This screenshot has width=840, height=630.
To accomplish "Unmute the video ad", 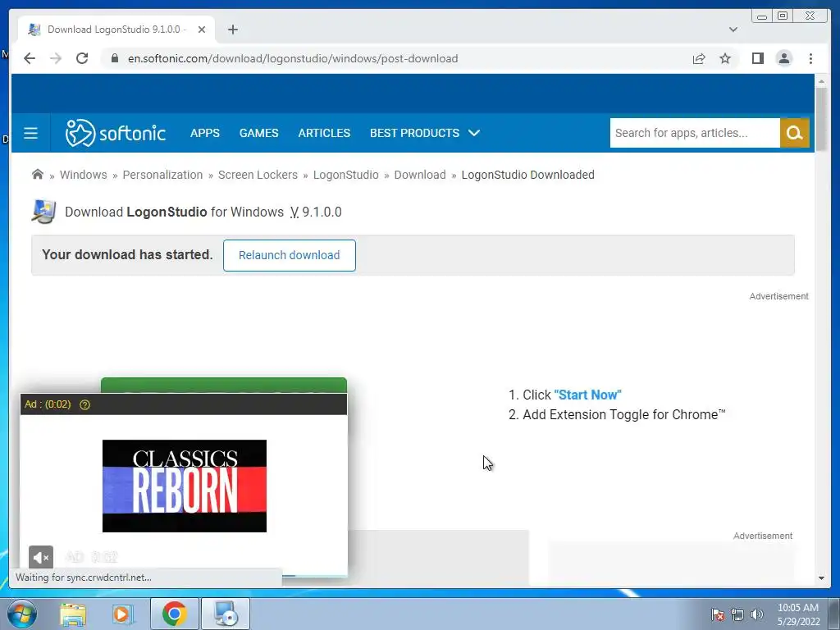I will tap(41, 558).
